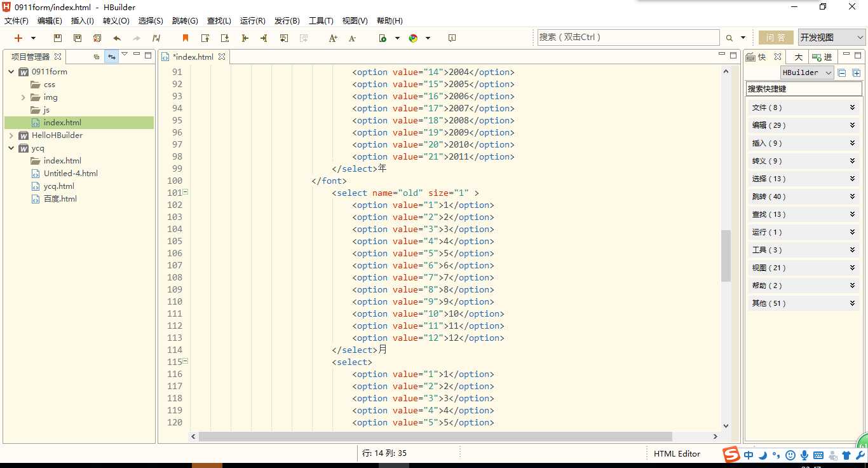Screen dimensions: 868x468
Task: Select the css folder
Action: (x=49, y=85)
